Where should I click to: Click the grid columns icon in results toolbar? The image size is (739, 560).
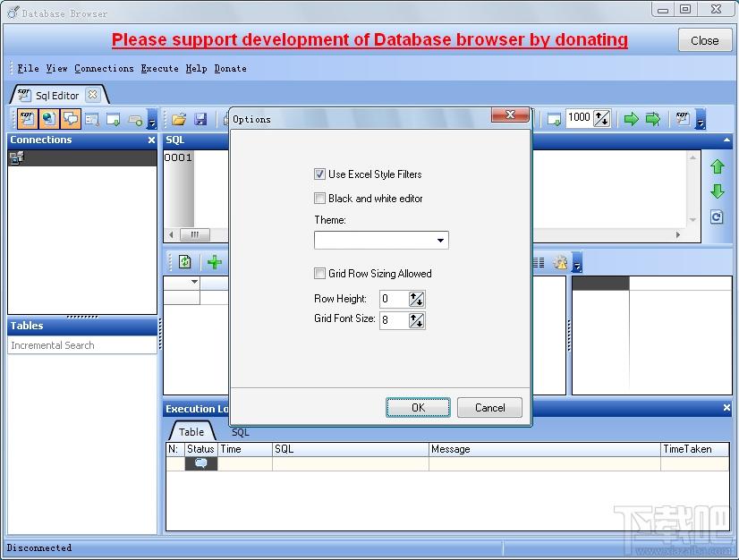coord(539,263)
